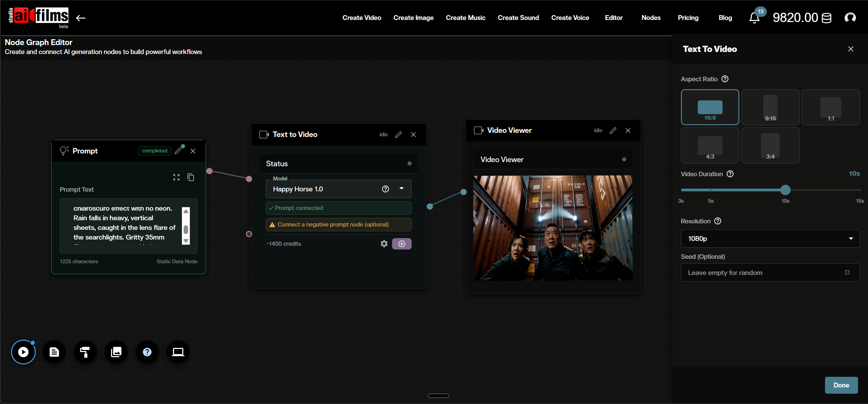Go to the Pricing page
This screenshot has height=404, width=868.
coord(688,18)
